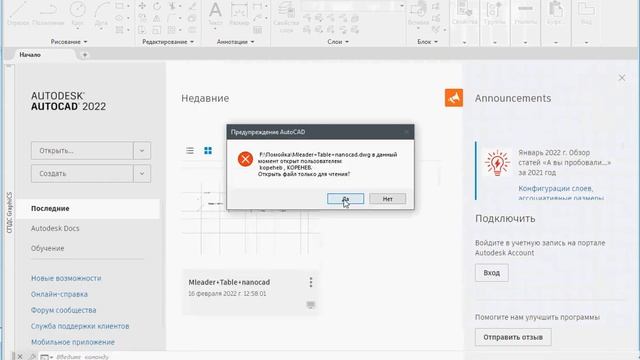Image resolution: width=640 pixels, height=360 pixels.
Task: Expand the Редактирование panel dropdown
Action: click(x=168, y=42)
